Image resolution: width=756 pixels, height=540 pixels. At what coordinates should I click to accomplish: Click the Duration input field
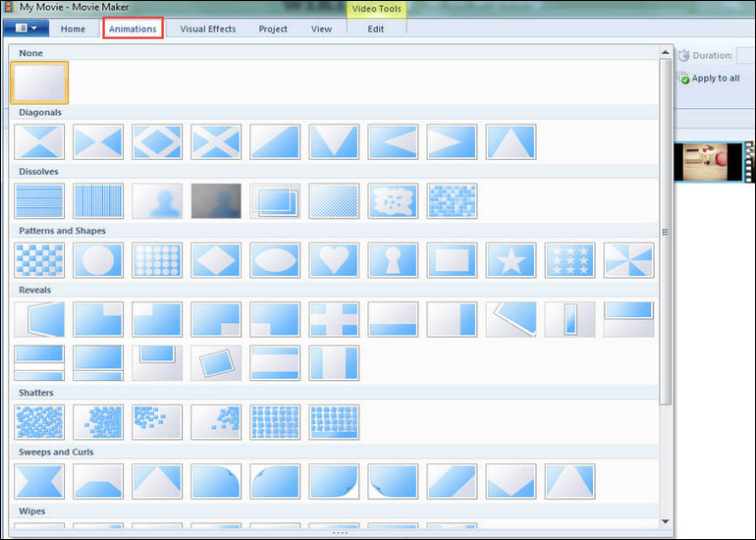[x=746, y=55]
